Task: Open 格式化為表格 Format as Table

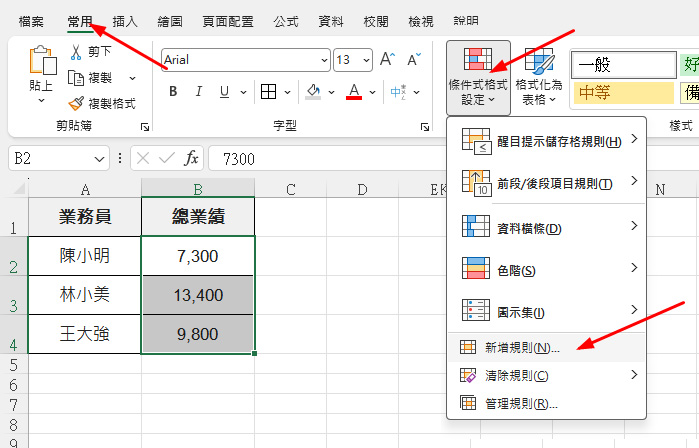Action: (539, 77)
